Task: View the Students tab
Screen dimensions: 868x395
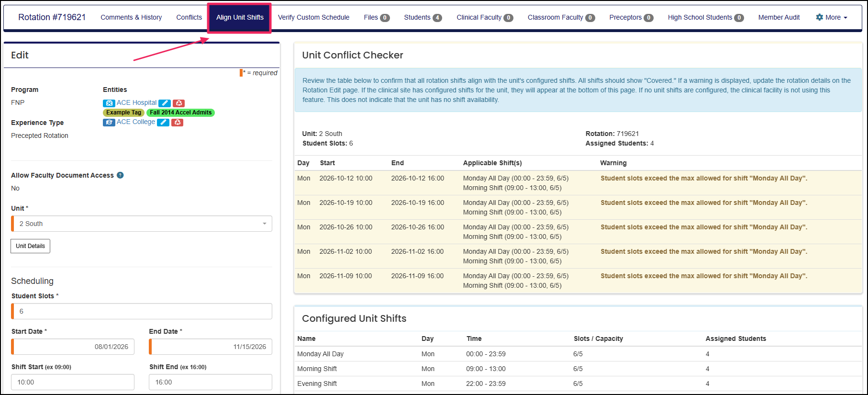Action: 423,17
